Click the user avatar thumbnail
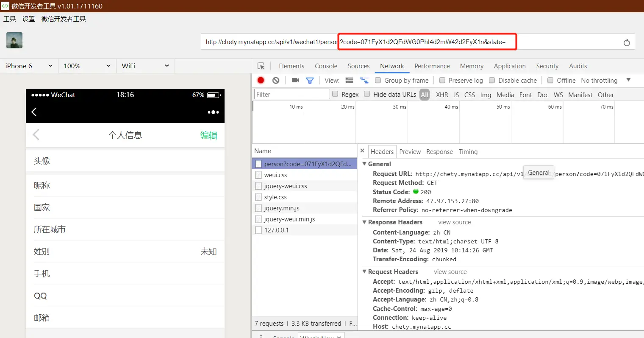The image size is (644, 338). coord(14,40)
